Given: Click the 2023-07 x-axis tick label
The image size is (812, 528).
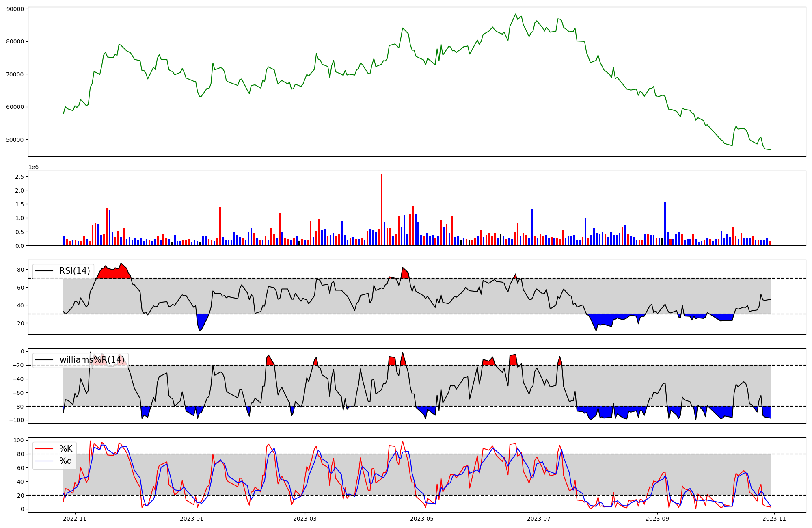Looking at the screenshot, I should pyautogui.click(x=539, y=519).
